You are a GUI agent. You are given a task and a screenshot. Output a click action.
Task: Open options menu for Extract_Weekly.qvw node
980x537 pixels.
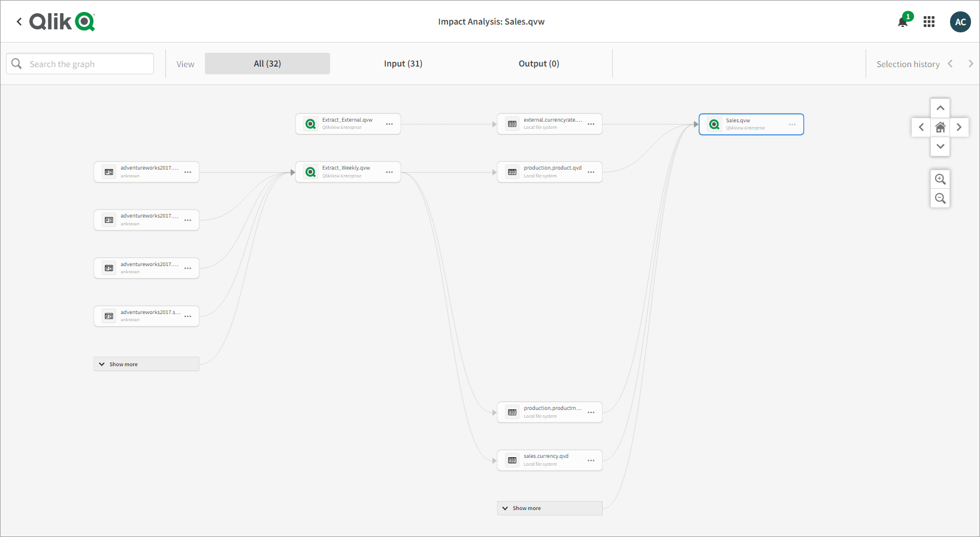click(389, 172)
